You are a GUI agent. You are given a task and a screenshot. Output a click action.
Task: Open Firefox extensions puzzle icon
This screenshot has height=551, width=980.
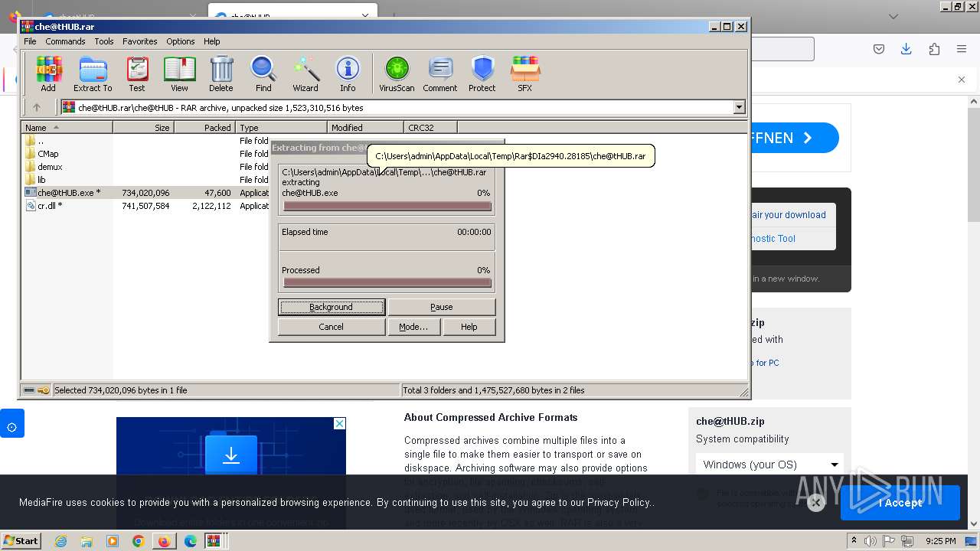click(934, 49)
